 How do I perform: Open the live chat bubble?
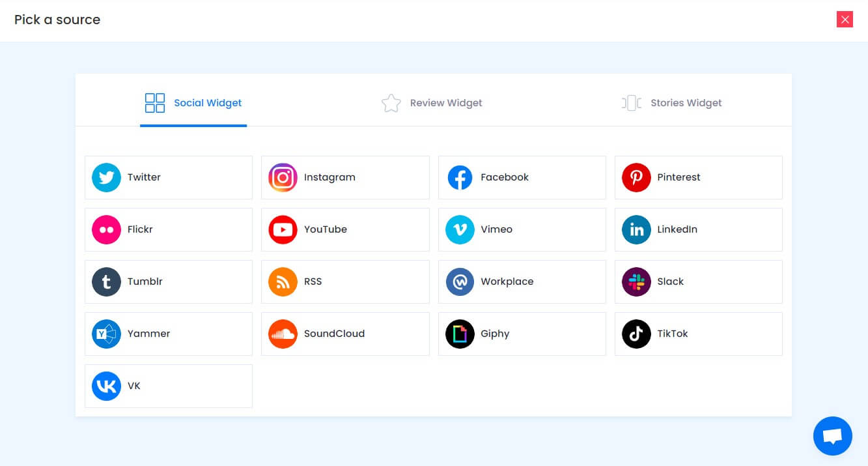833,436
